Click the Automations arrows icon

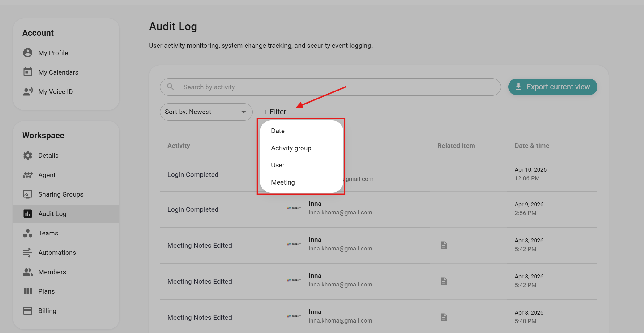28,253
